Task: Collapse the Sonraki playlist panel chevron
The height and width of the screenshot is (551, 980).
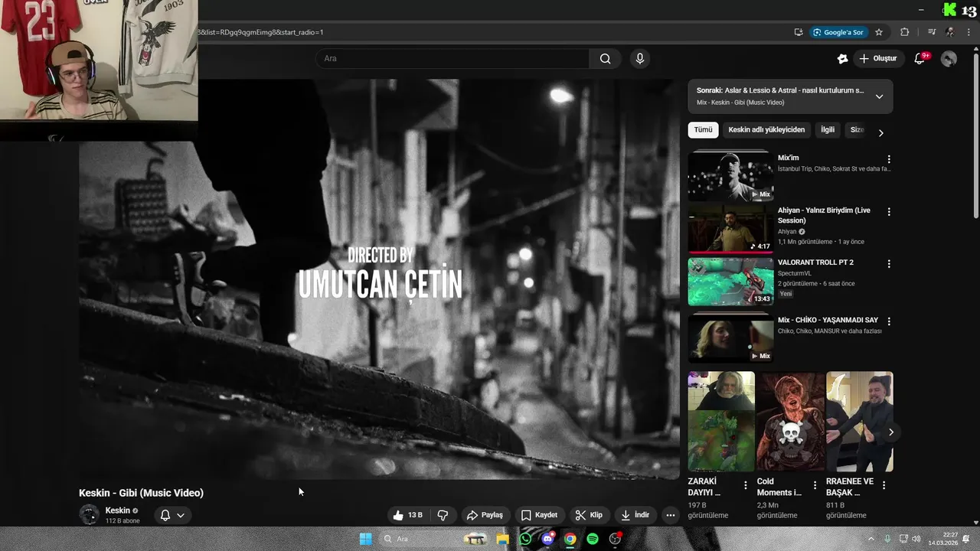Action: 879,96
